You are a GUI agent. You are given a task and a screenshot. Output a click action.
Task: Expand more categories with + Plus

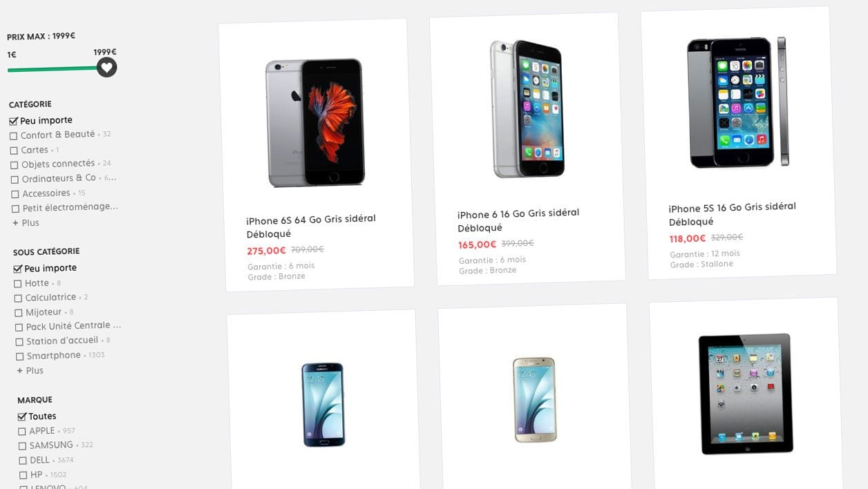[x=26, y=223]
